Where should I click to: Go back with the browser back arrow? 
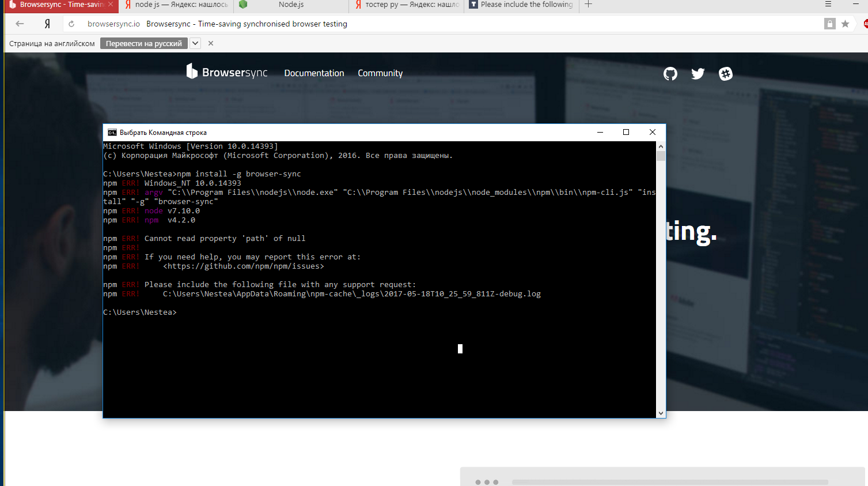pyautogui.click(x=20, y=24)
